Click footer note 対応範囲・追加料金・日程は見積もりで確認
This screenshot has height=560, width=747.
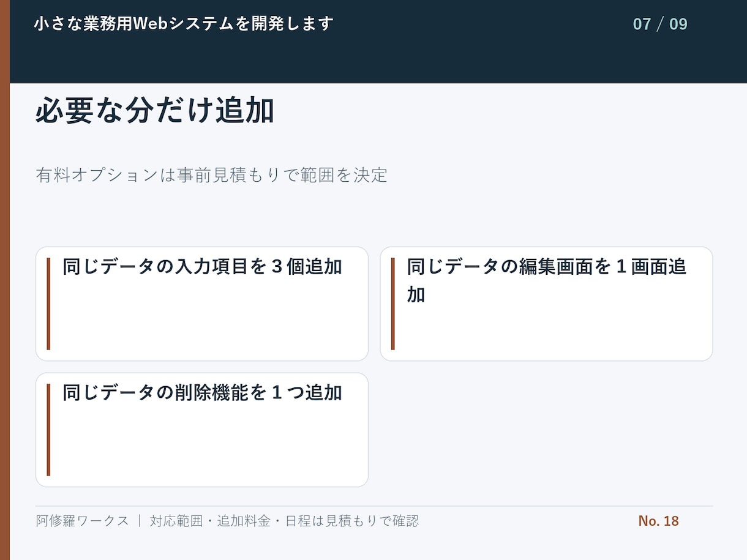tap(284, 521)
